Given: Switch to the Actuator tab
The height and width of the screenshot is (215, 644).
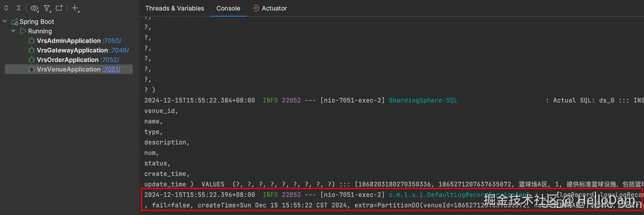Looking at the screenshot, I should [x=270, y=8].
